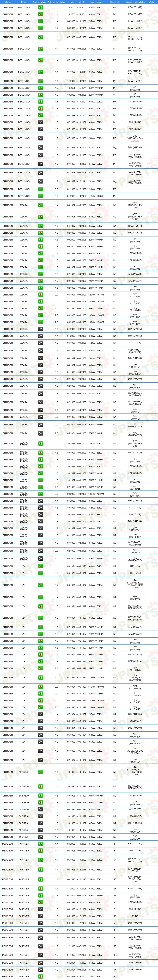
Task: Click the "40kW / 54KM" power value
Action: point(96,566)
